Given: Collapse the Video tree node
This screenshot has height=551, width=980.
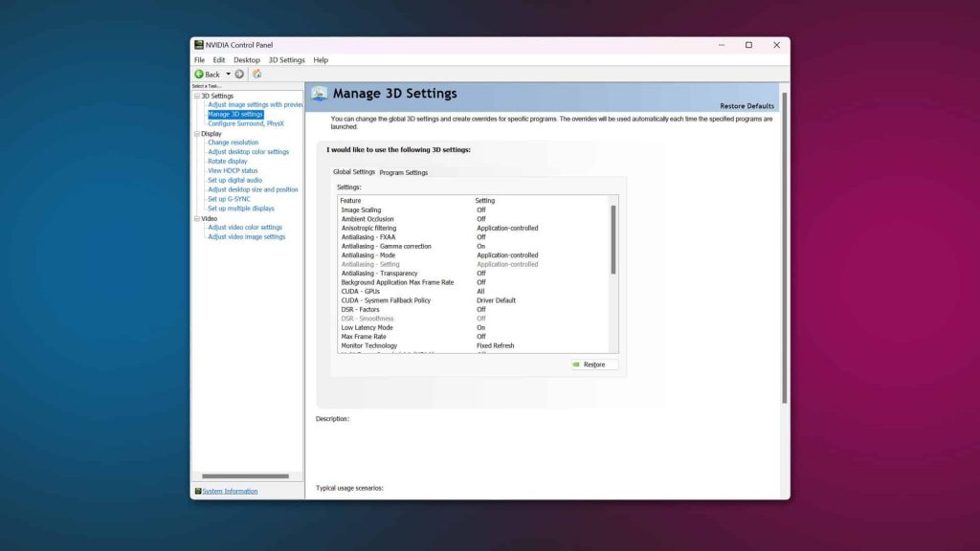Looking at the screenshot, I should [196, 218].
